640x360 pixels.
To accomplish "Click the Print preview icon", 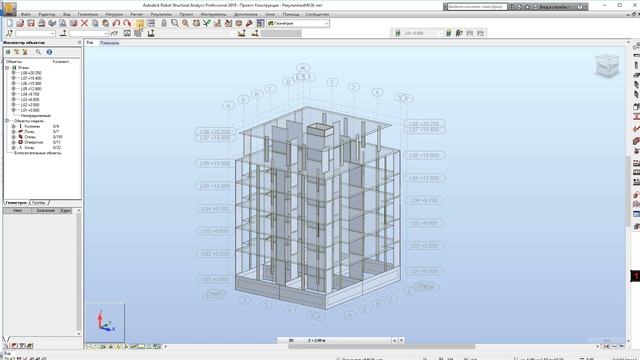I will (62, 23).
